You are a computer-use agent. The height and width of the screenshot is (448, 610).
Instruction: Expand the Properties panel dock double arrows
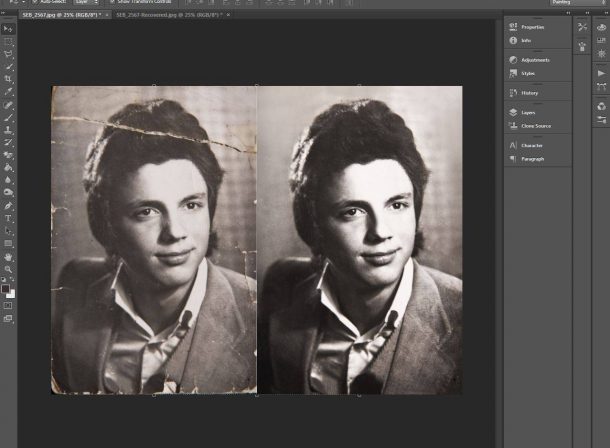point(568,13)
